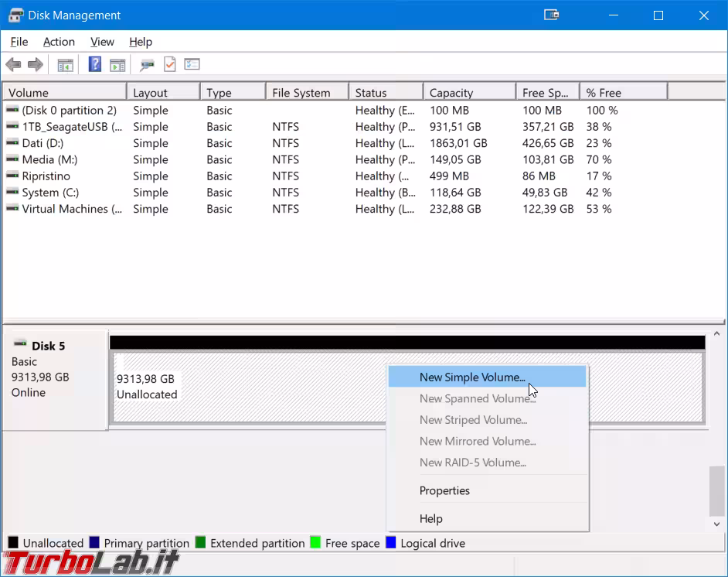Click the Capacity column header
Viewport: 728px width, 577px height.
point(468,91)
